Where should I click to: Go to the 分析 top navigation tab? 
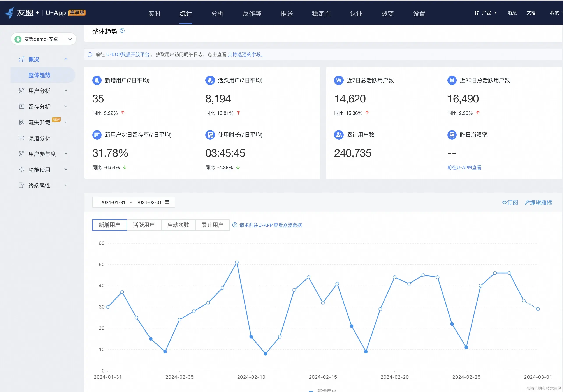click(x=217, y=14)
